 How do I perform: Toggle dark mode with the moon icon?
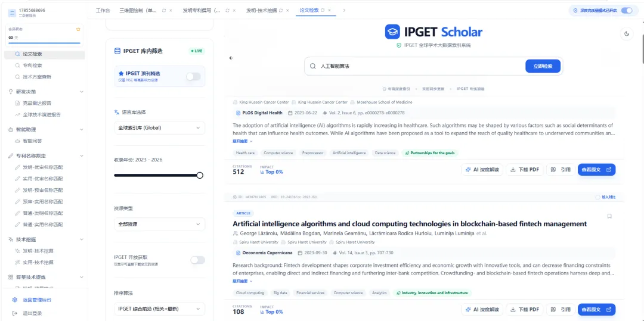pyautogui.click(x=627, y=33)
